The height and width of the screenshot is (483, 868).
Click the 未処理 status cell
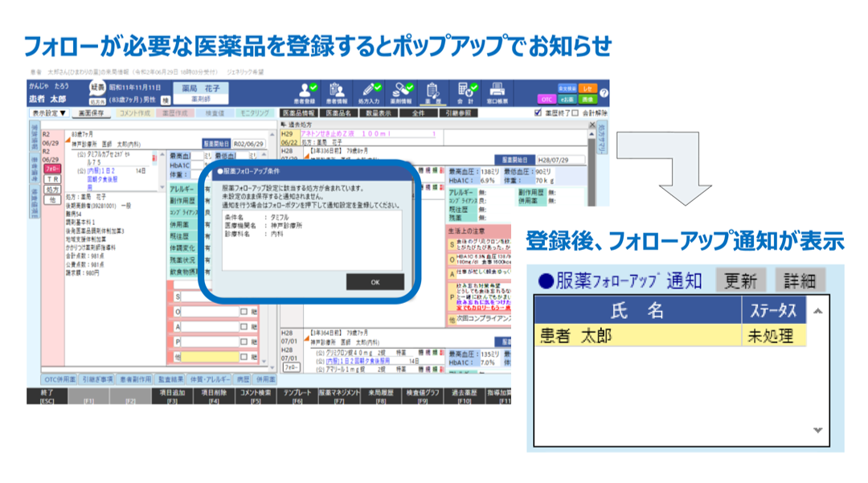coord(773,335)
